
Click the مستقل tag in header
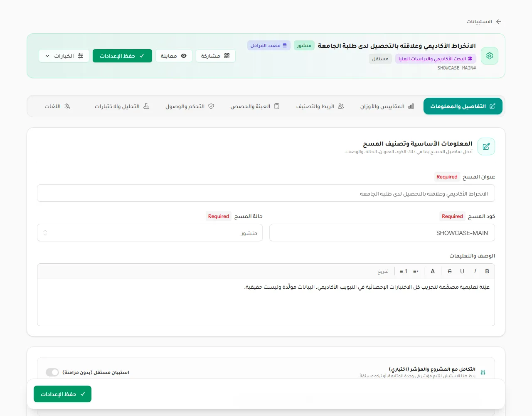pyautogui.click(x=380, y=59)
